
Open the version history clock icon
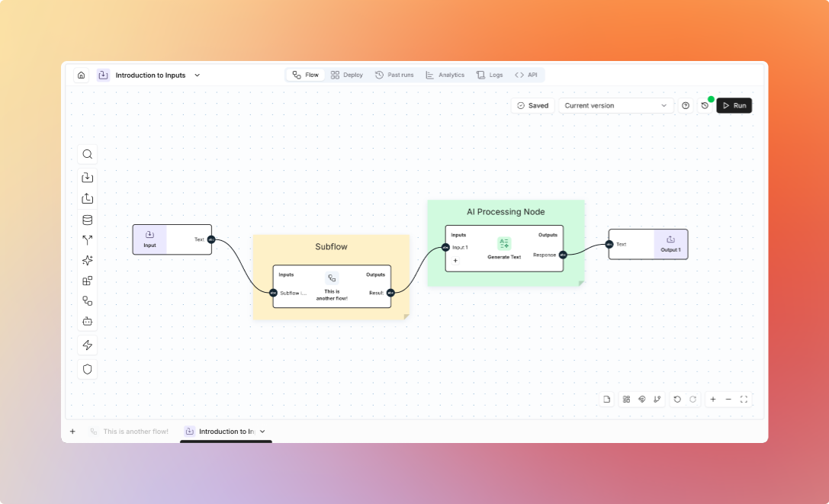pos(705,106)
